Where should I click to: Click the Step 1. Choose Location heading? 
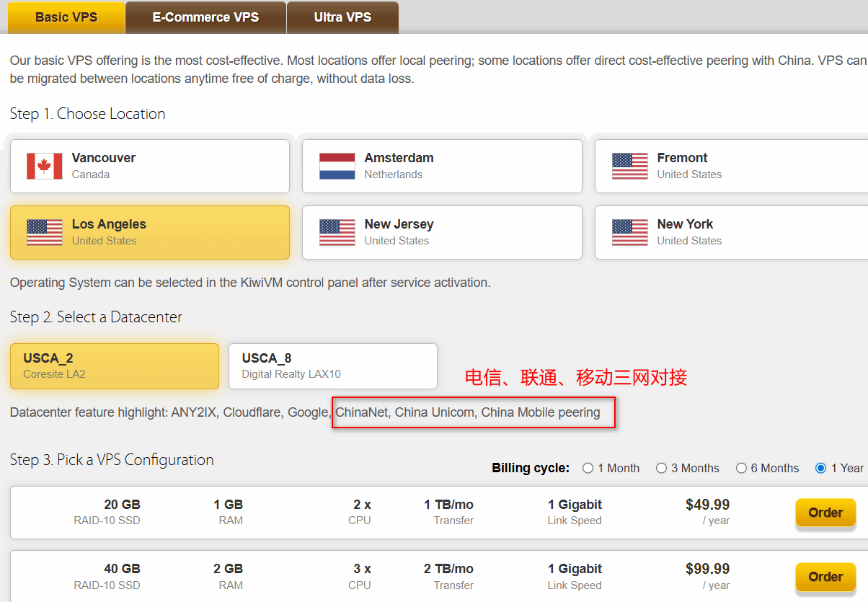pyautogui.click(x=87, y=114)
